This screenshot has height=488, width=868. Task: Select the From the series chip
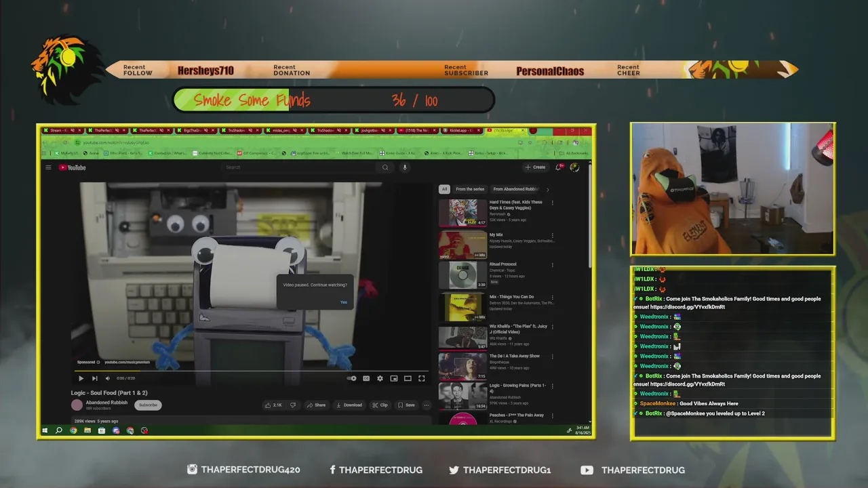(x=470, y=189)
